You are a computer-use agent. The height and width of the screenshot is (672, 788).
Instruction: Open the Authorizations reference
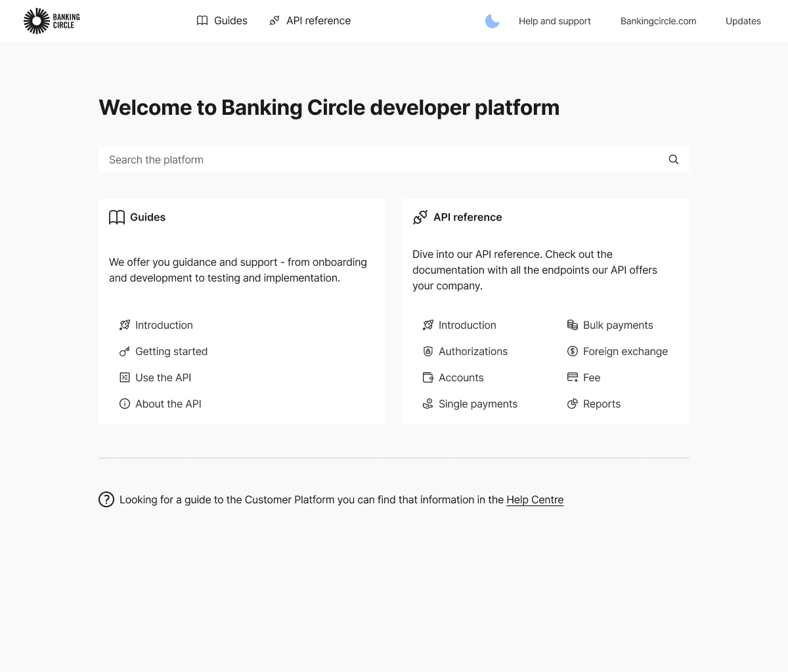[473, 351]
